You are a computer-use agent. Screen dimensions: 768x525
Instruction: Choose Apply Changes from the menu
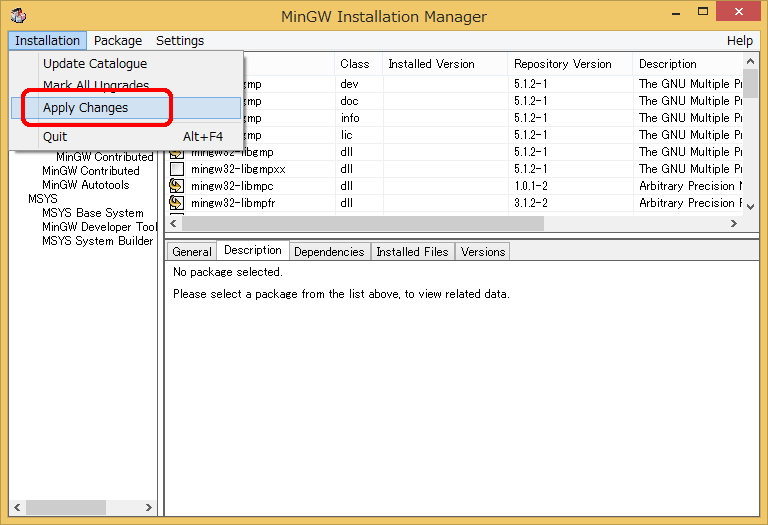click(x=126, y=108)
